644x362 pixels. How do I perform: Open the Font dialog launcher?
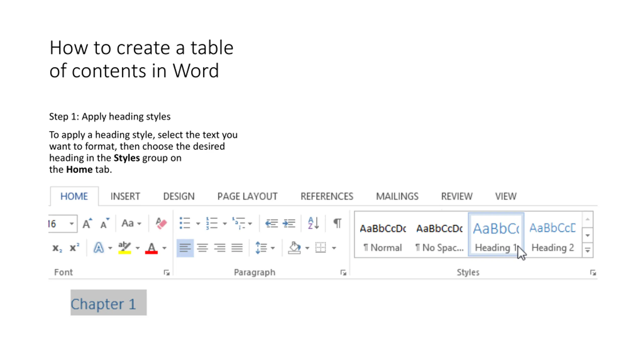pyautogui.click(x=167, y=273)
